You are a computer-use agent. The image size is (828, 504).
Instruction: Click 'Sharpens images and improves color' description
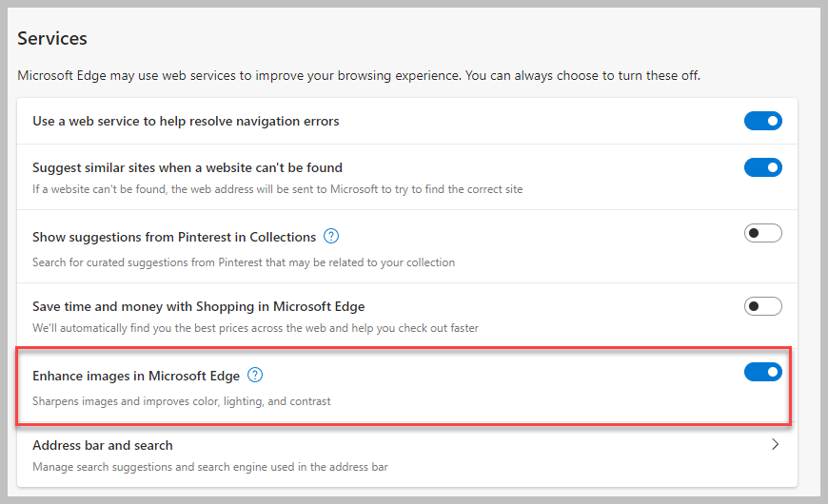pyautogui.click(x=182, y=401)
